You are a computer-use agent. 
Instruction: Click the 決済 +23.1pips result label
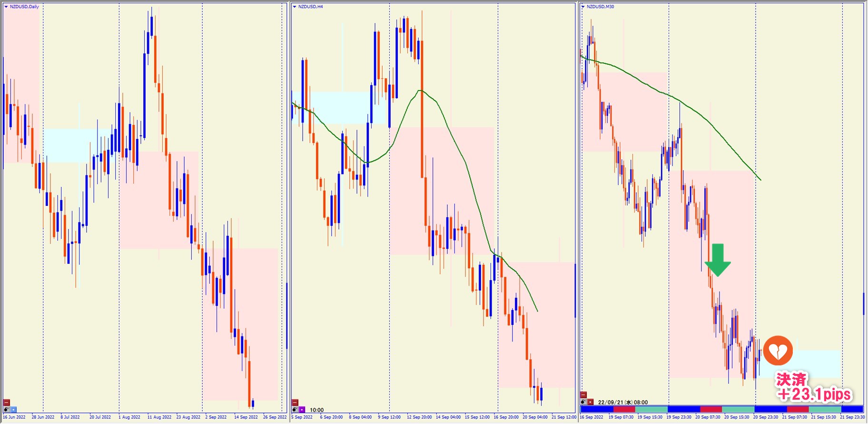(x=813, y=387)
